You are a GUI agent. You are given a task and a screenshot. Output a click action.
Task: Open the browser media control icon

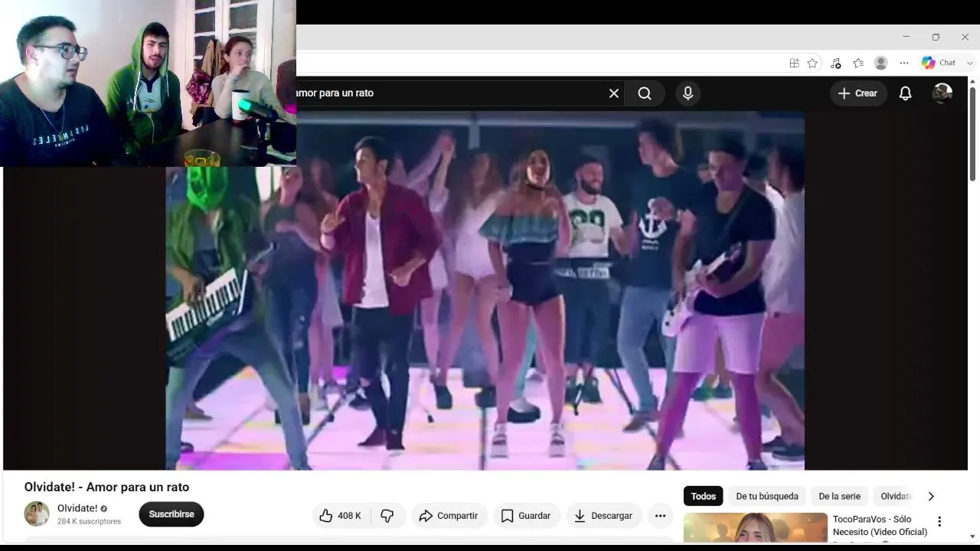835,63
